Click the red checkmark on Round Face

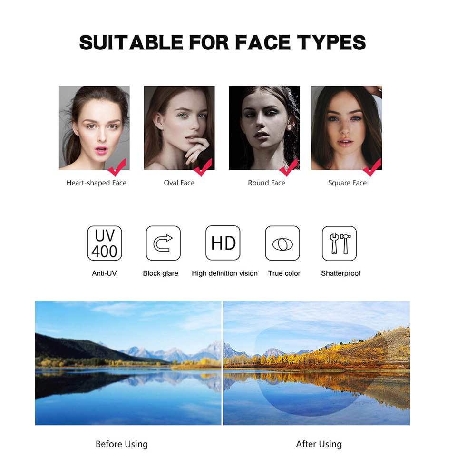coord(288,167)
